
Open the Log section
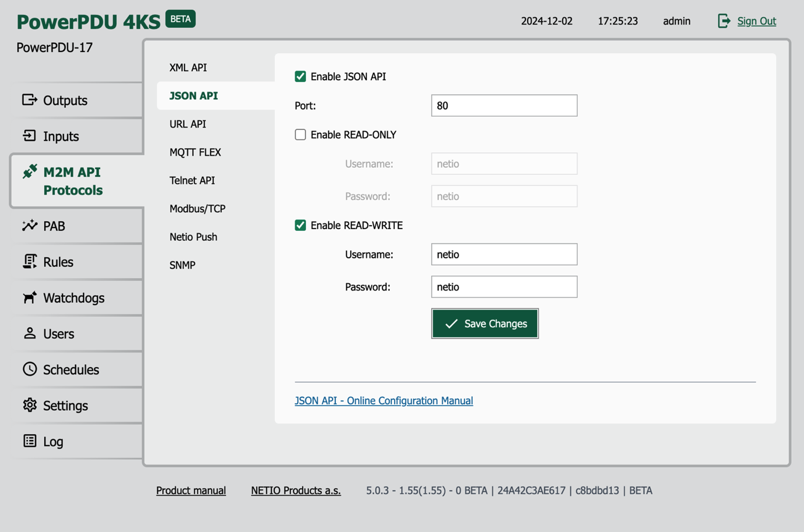pyautogui.click(x=77, y=441)
